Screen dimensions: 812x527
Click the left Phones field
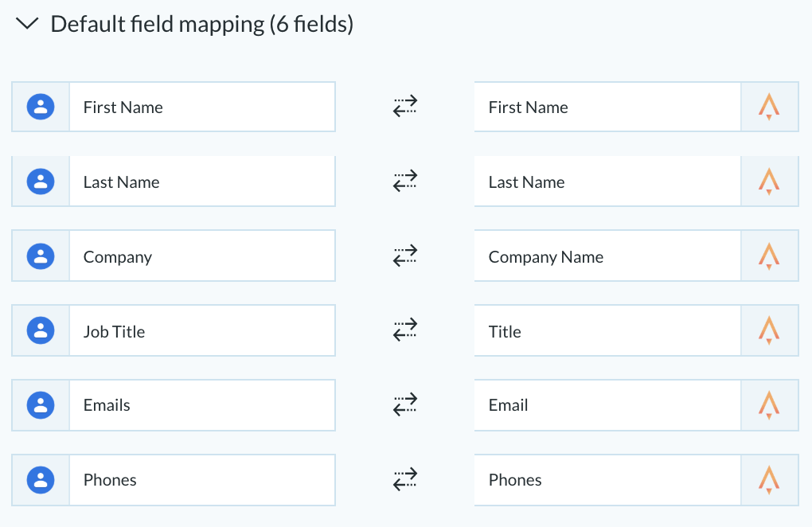tap(202, 480)
